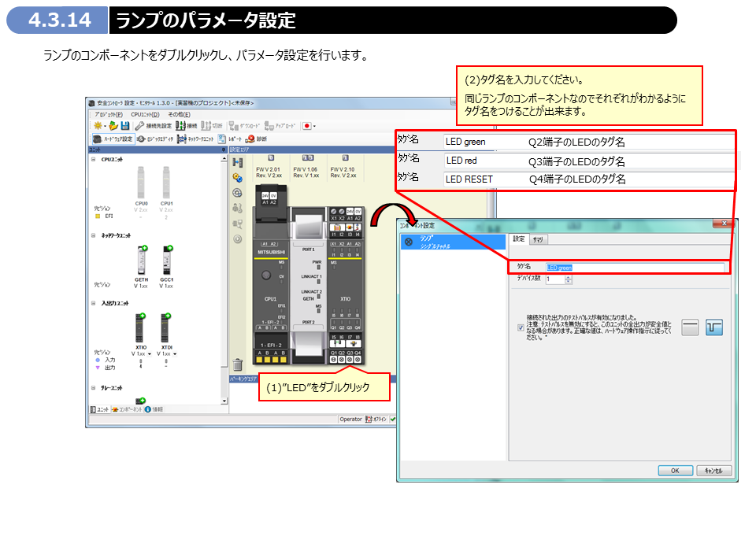Open the プロジェクト(P) menu
Viewport: 756px width, 551px height.
pos(109,115)
